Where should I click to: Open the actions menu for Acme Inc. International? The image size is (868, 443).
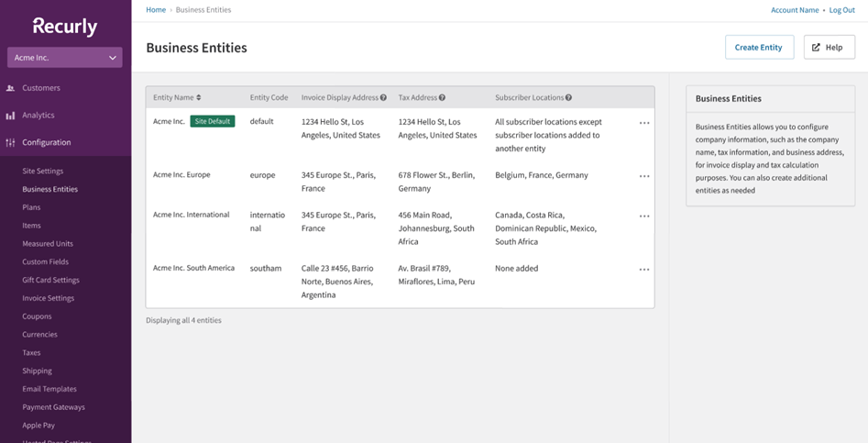pyautogui.click(x=644, y=216)
